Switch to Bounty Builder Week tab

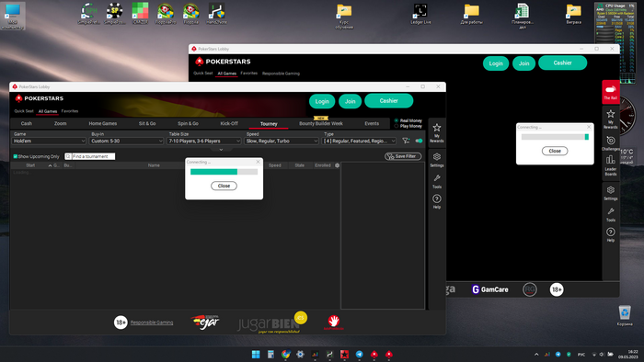[321, 123]
